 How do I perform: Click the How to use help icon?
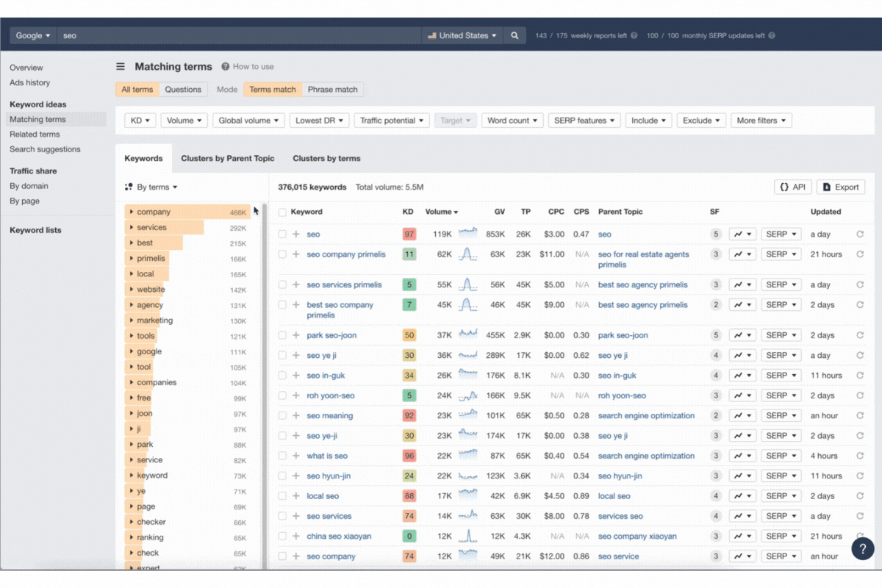[226, 66]
